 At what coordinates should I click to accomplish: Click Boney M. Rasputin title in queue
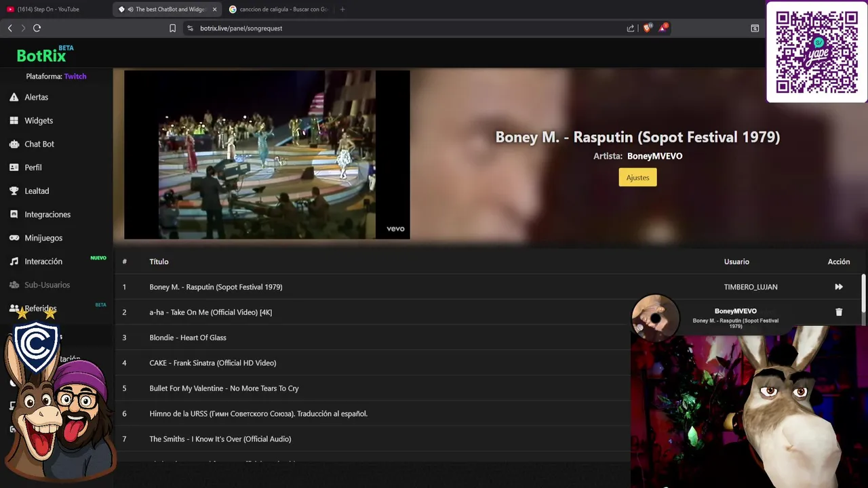[216, 287]
